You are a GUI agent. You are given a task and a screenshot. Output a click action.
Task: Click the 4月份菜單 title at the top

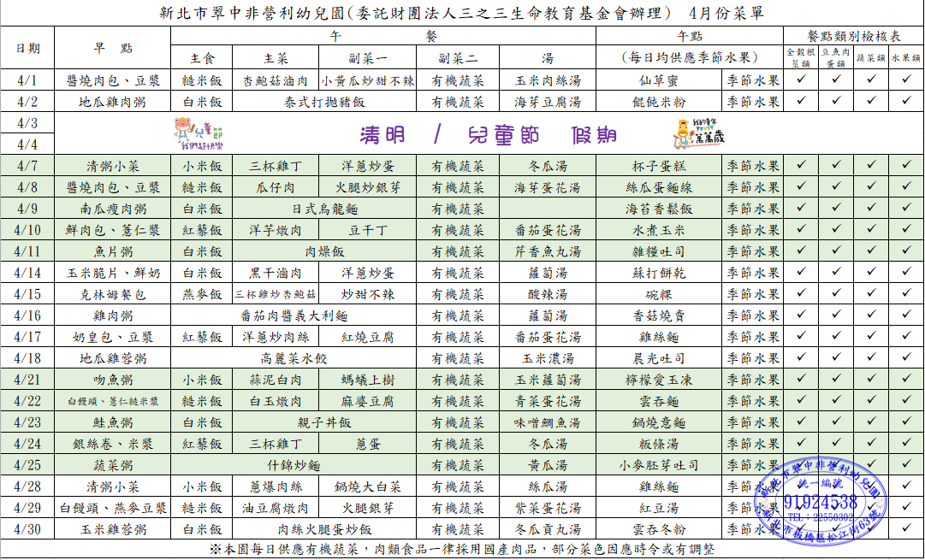(x=726, y=13)
